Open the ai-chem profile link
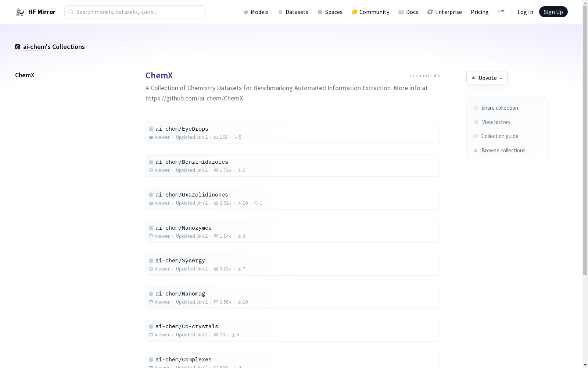The height and width of the screenshot is (368, 588). (35, 47)
